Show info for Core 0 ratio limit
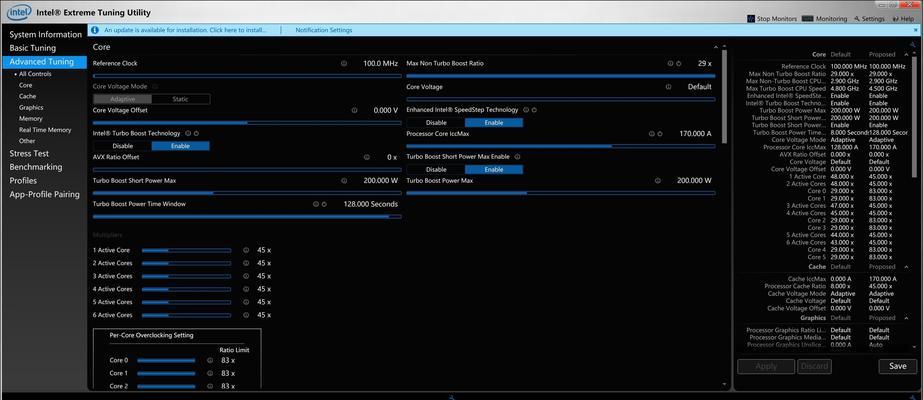The image size is (923, 400). 210,360
